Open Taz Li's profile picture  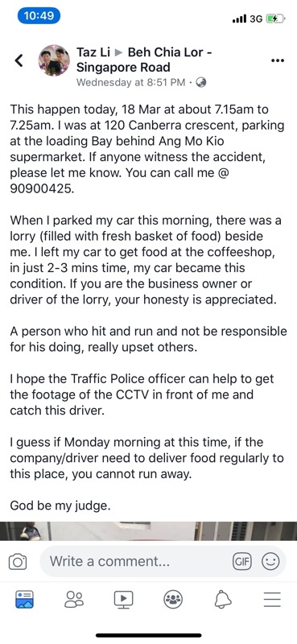coord(54,60)
